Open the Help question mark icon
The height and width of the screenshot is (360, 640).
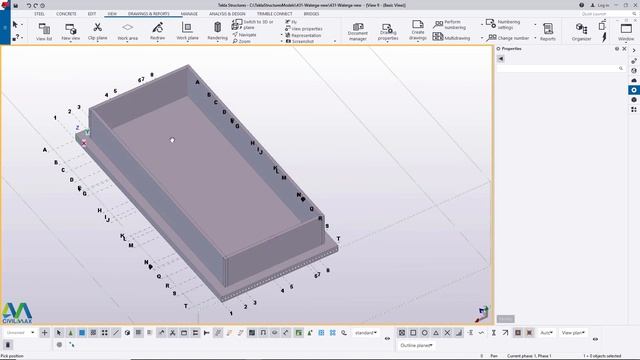(581, 5)
